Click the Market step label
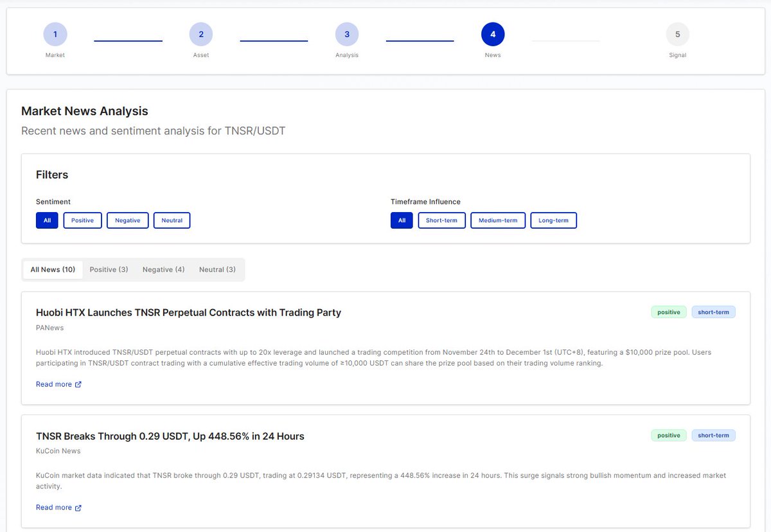 pos(55,55)
